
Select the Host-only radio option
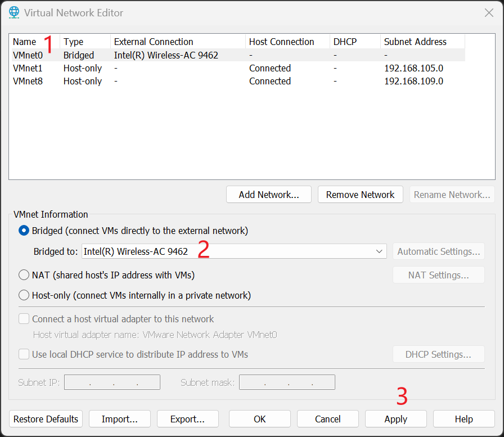pos(24,295)
